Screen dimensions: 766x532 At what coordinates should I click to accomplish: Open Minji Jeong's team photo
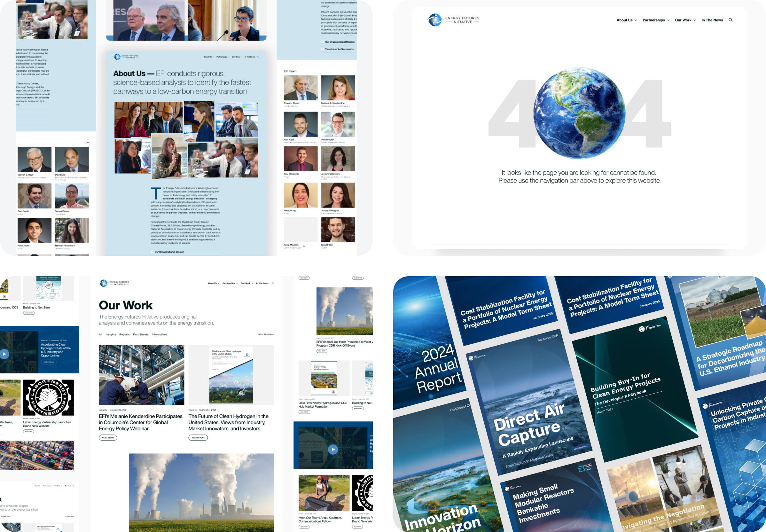(x=301, y=195)
